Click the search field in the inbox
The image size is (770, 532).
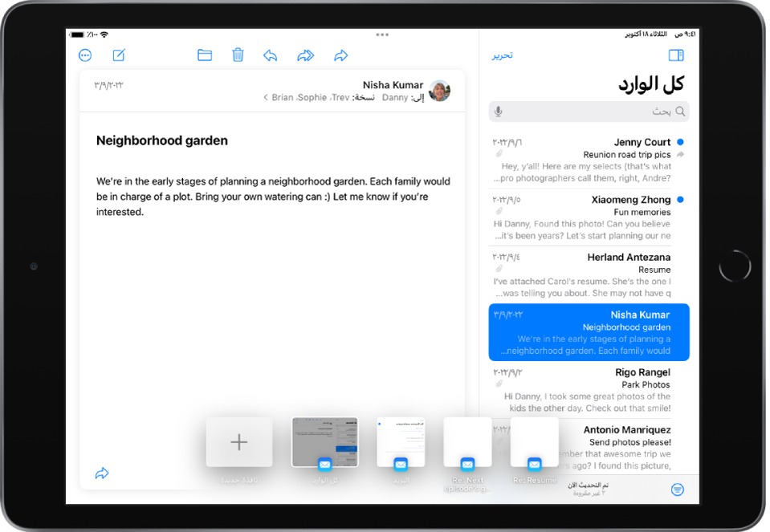[x=589, y=112]
